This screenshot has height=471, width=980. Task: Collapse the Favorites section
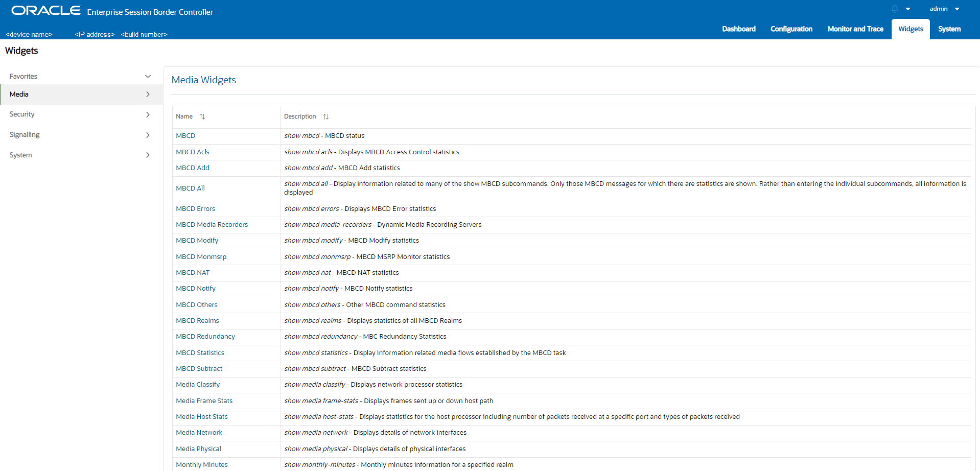click(x=148, y=76)
